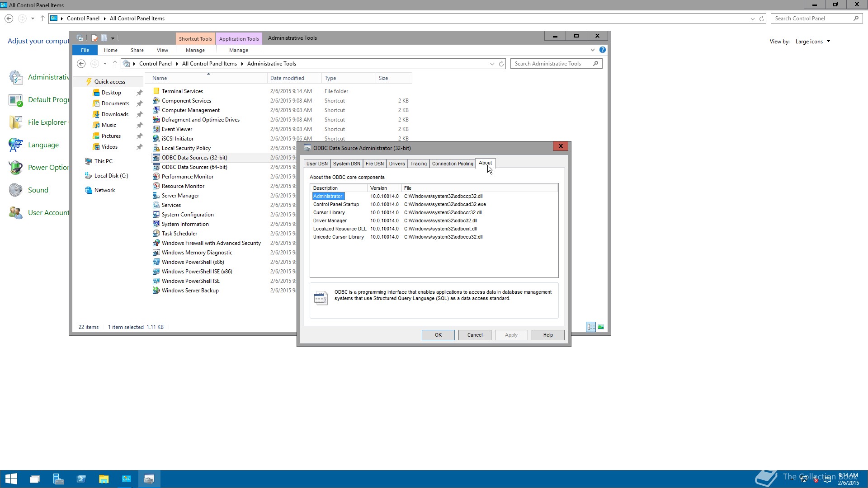Switch to the File DSN tab
Image resolution: width=868 pixels, height=488 pixels.
coord(374,164)
